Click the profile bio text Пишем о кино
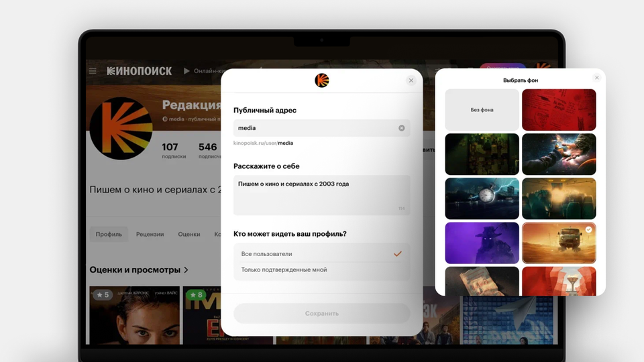Viewport: 644px width, 362px height. coord(155,190)
